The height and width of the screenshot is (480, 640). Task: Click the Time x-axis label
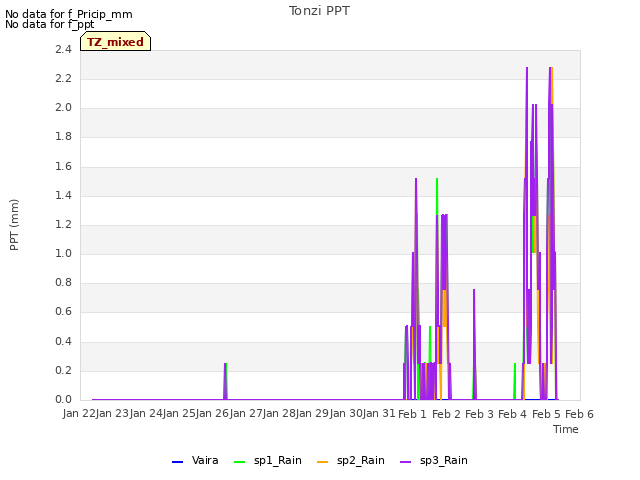click(566, 429)
